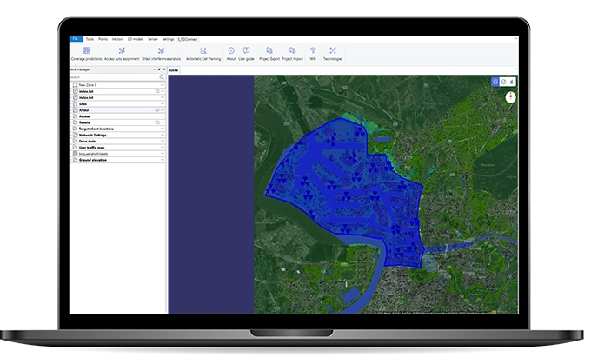
Task: Select the bingaerialwithlabels layer row
Action: point(117,154)
